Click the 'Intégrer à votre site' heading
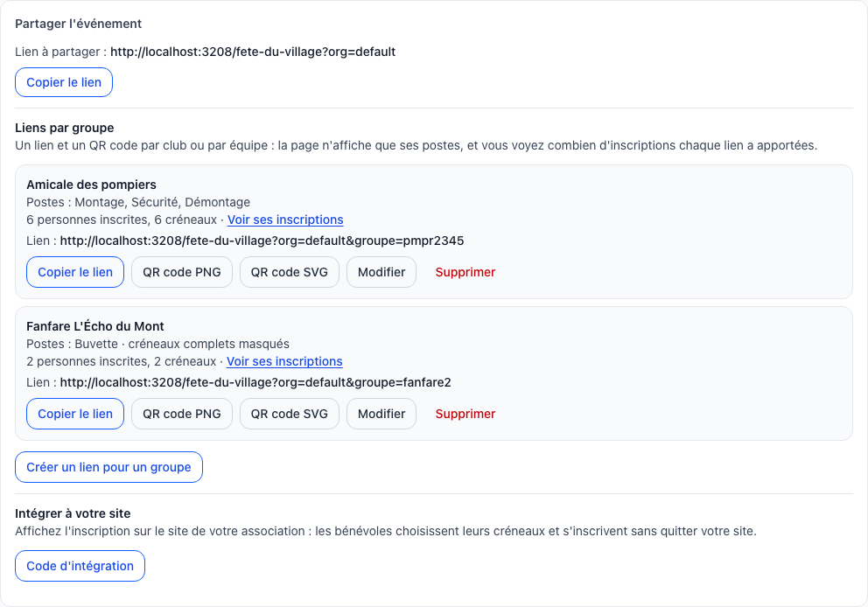This screenshot has height=607, width=868. (x=73, y=513)
